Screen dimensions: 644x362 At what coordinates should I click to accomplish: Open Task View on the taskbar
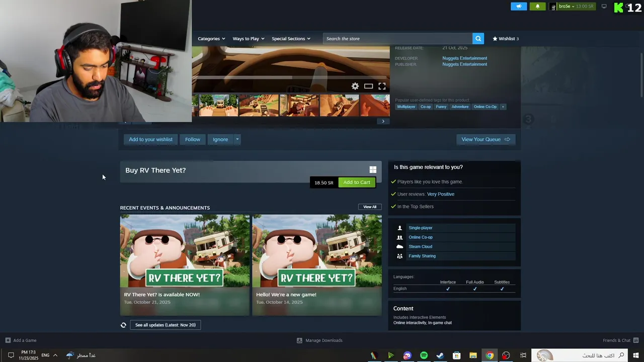(x=523, y=355)
